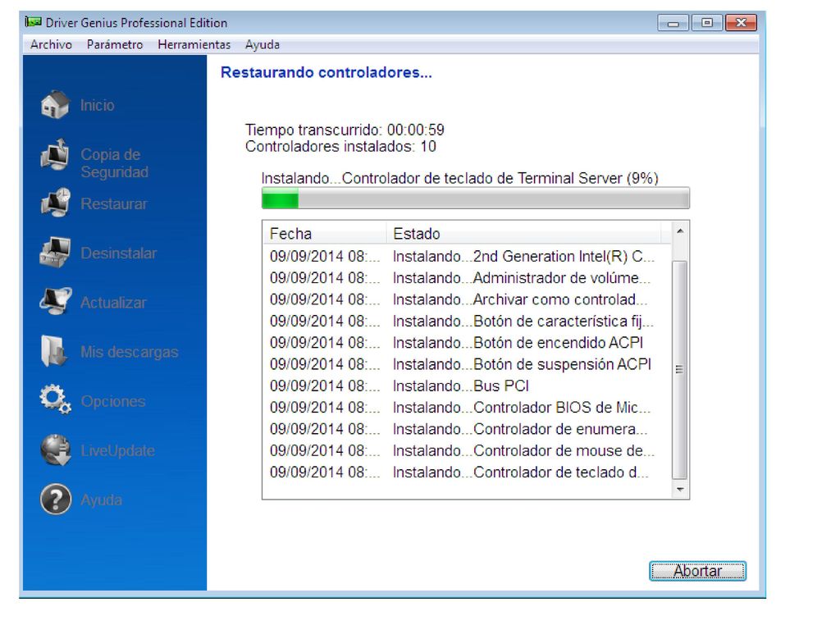Open Mis descargas sidebar label
This screenshot has height=630, width=840.
(x=129, y=352)
